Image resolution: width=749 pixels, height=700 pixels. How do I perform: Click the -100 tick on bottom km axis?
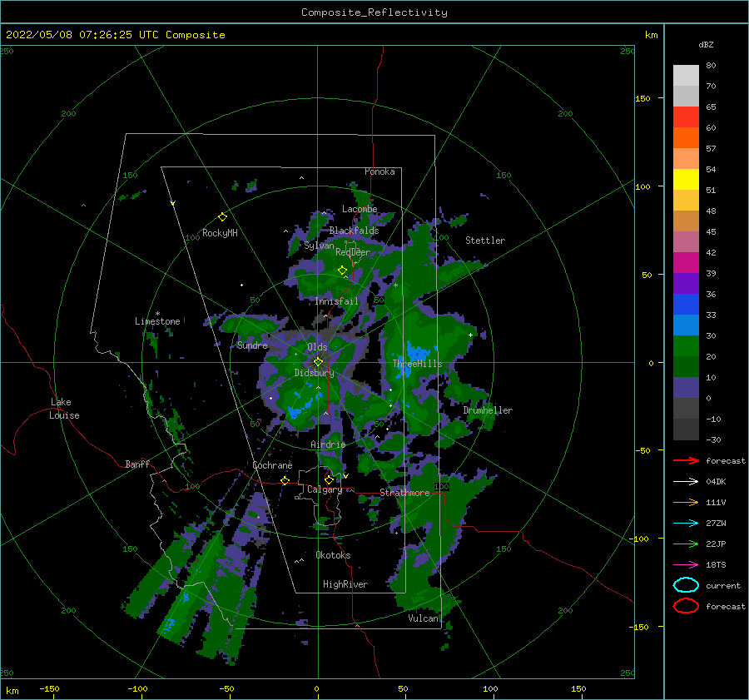click(x=137, y=689)
